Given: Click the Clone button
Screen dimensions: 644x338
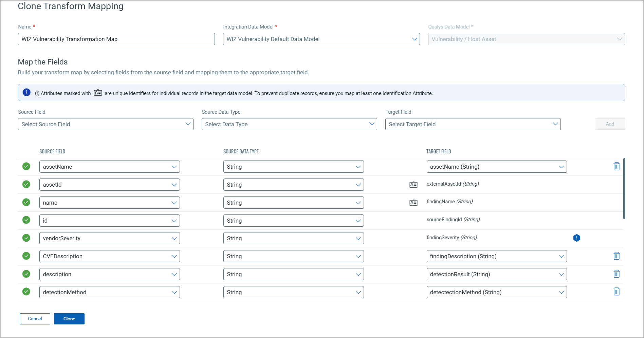Looking at the screenshot, I should (69, 319).
